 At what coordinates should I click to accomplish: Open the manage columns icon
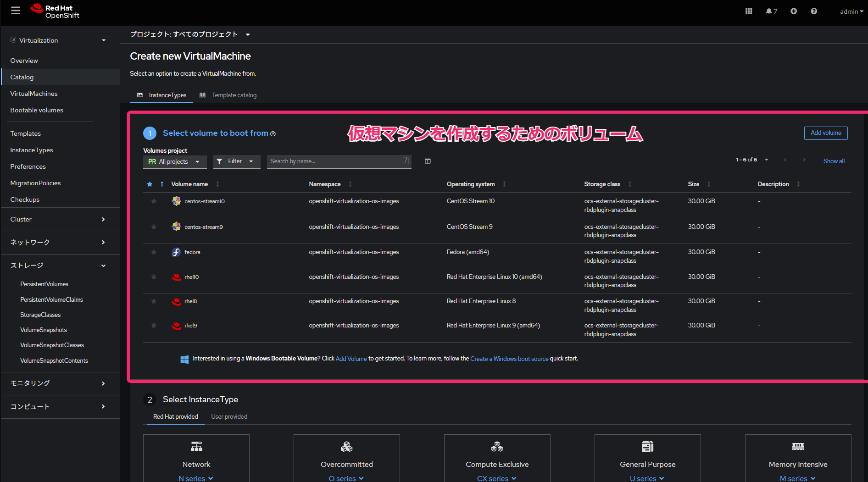(x=428, y=161)
